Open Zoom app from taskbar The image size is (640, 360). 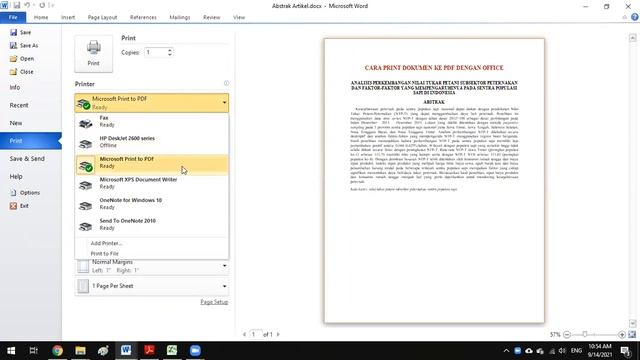pyautogui.click(x=195, y=351)
